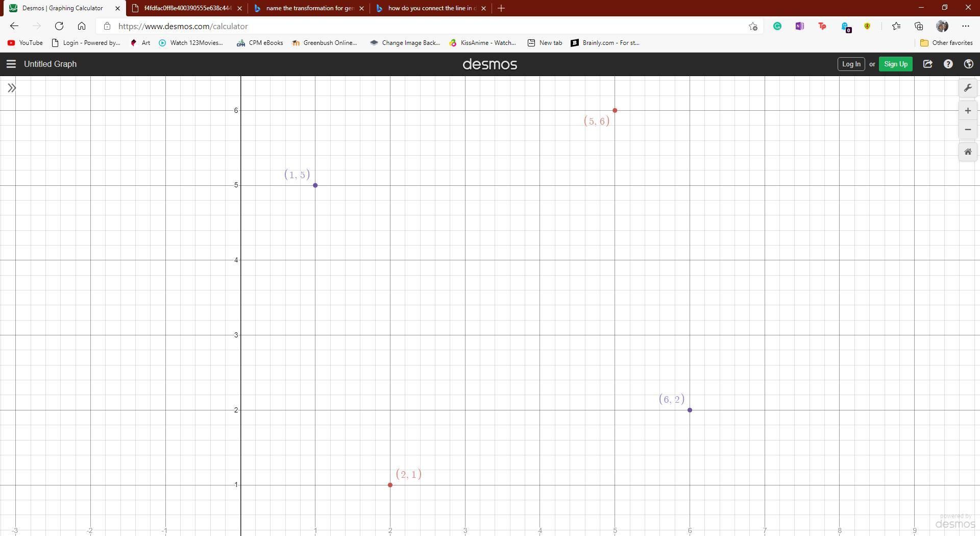Open the Desmos Help menu
980x536 pixels.
(x=948, y=64)
